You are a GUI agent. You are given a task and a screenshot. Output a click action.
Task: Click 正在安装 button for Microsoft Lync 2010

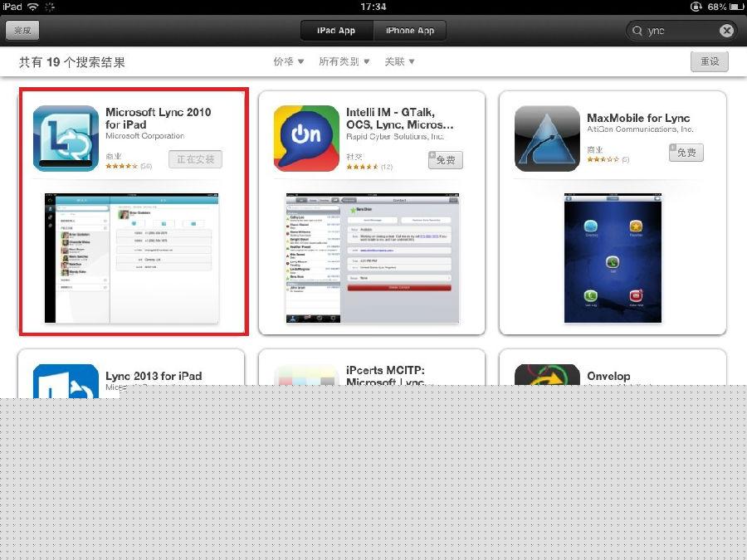pyautogui.click(x=195, y=159)
